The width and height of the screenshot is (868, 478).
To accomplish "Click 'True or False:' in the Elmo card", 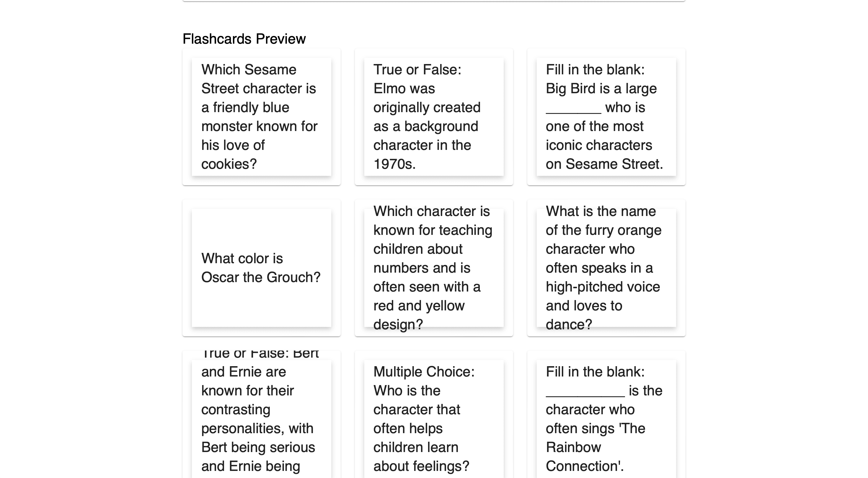I will click(417, 70).
